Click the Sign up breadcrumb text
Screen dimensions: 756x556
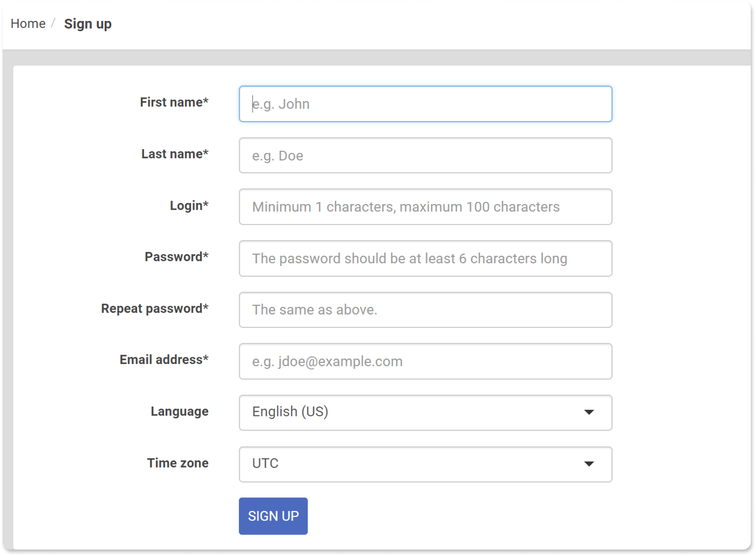88,24
